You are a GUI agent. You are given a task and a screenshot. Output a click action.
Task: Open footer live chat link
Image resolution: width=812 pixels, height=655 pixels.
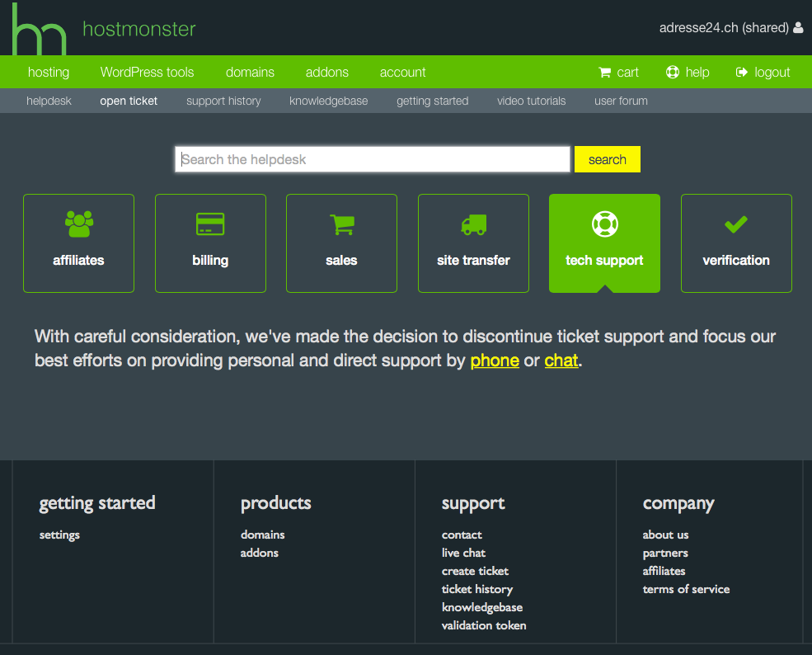click(x=463, y=553)
